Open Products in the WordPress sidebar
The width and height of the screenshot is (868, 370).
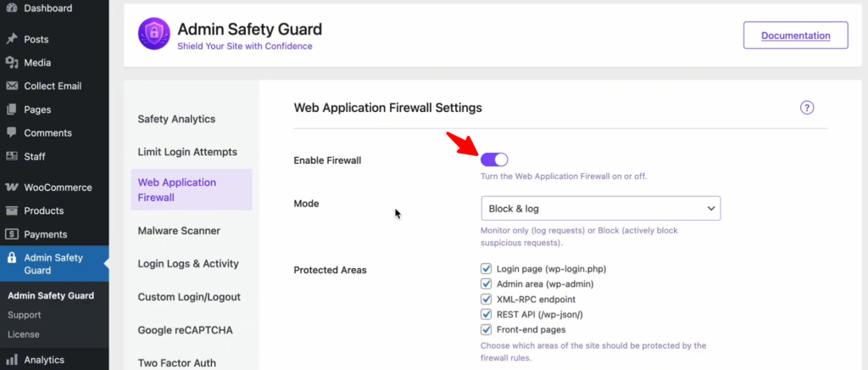pos(43,210)
